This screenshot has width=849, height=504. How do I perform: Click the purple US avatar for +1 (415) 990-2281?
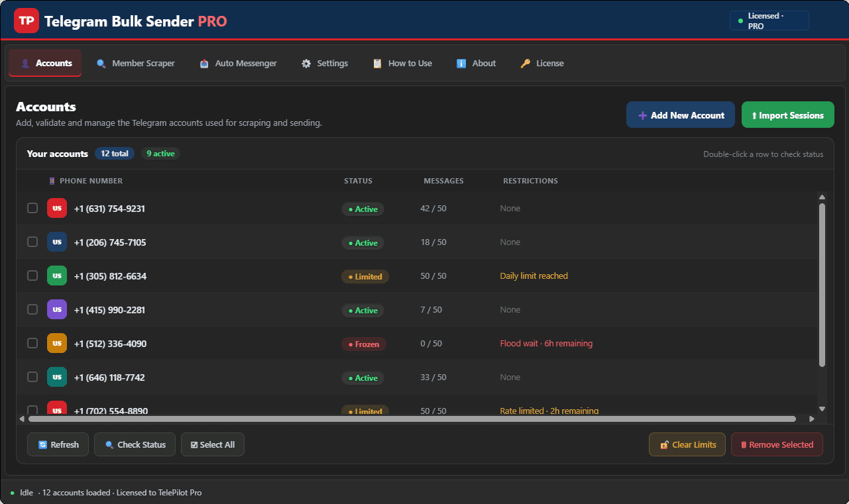click(57, 310)
